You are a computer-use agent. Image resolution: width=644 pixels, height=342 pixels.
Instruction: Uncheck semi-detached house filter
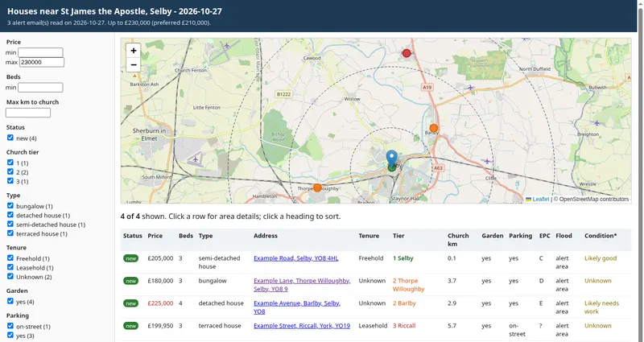coord(10,225)
